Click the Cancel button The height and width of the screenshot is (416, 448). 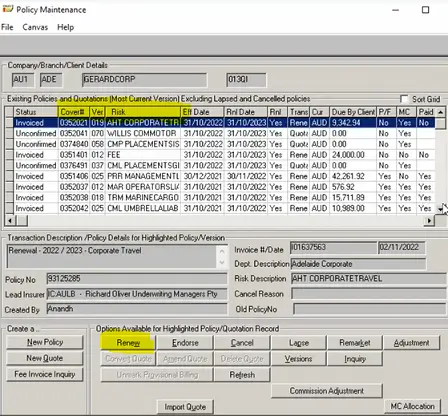[242, 343]
